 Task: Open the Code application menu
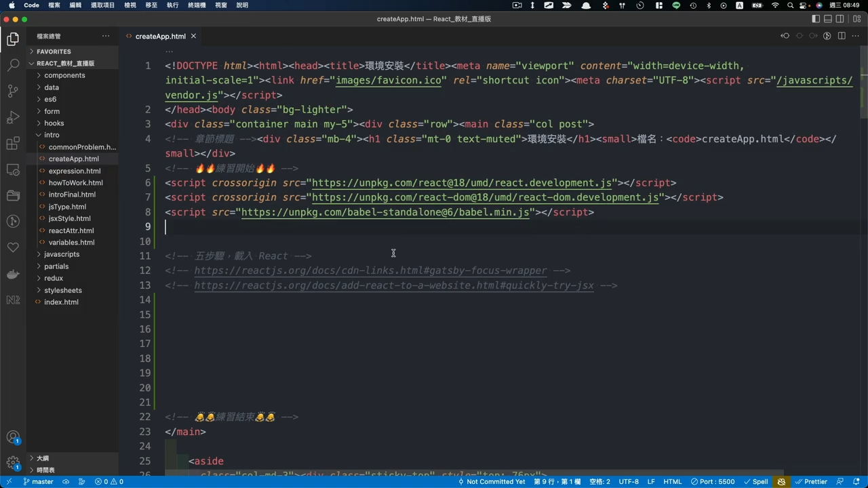point(31,5)
